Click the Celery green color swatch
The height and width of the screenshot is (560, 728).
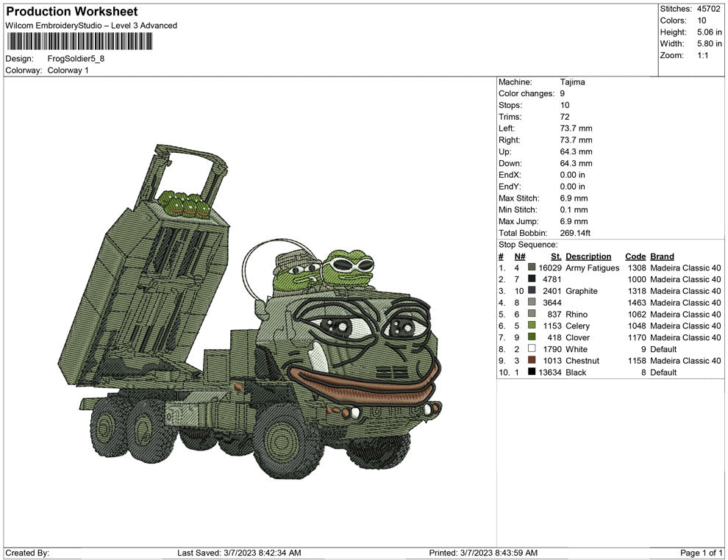(532, 326)
